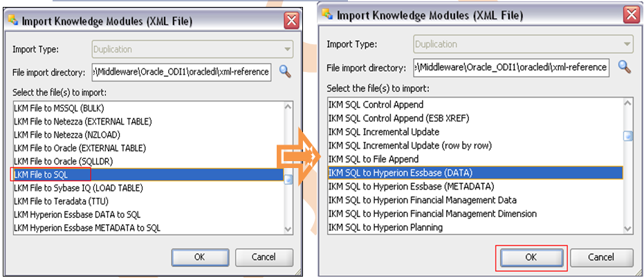This screenshot has width=644, height=278.
Task: Click the magnifier browse icon in right dialog
Action: (x=625, y=66)
